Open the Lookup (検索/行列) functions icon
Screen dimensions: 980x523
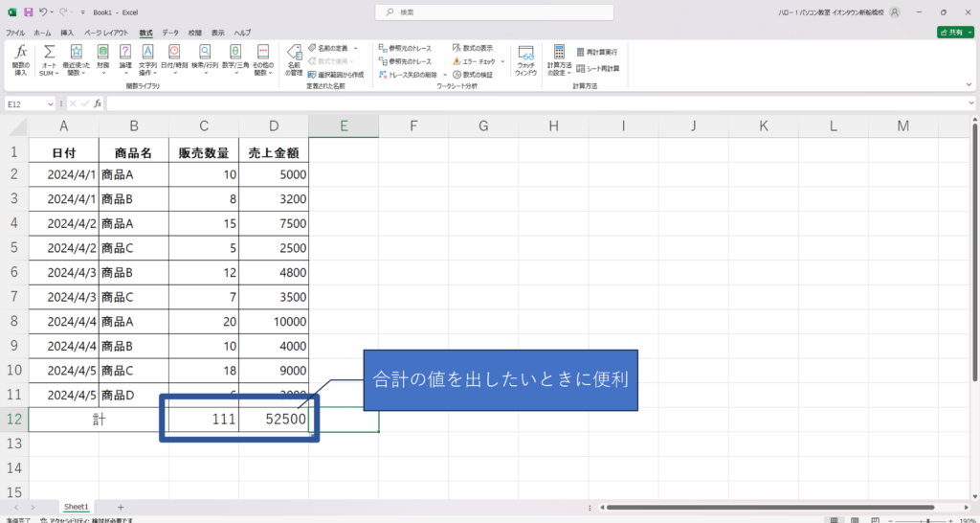click(x=205, y=53)
